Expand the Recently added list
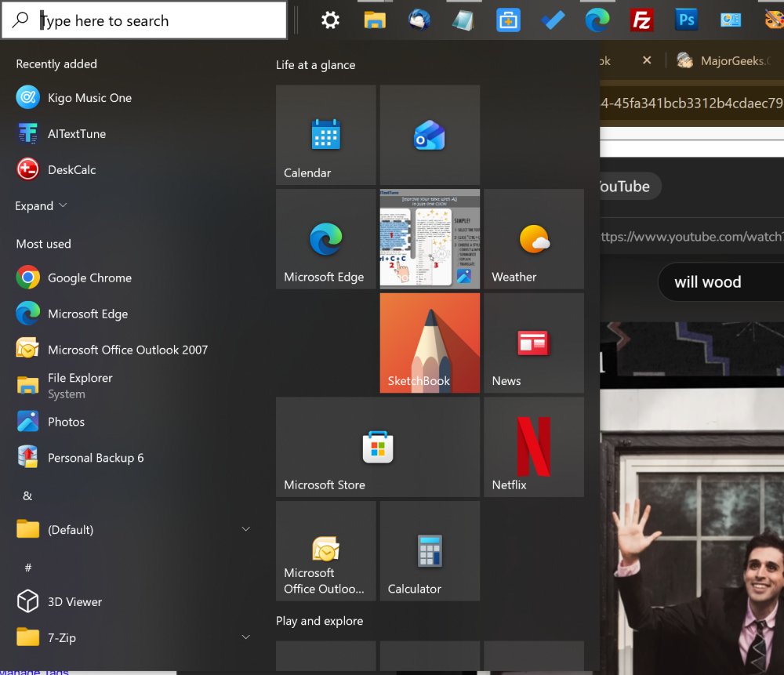The height and width of the screenshot is (675, 784). coord(41,205)
